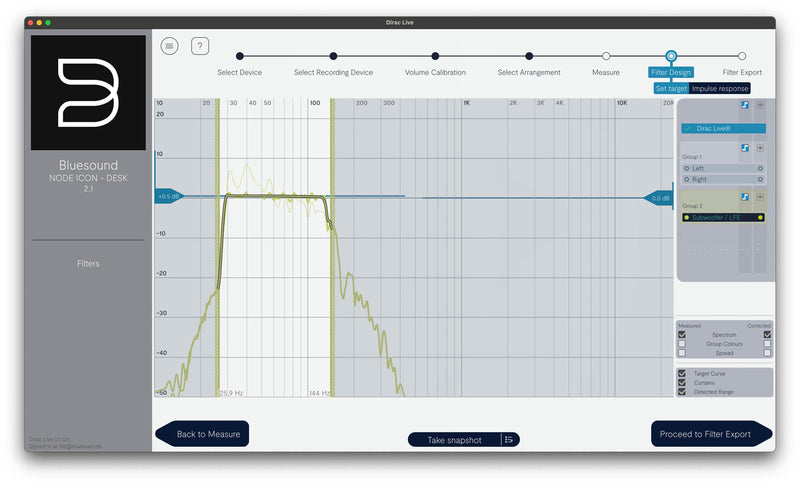
Task: Click Take snapshot button
Action: coord(454,440)
